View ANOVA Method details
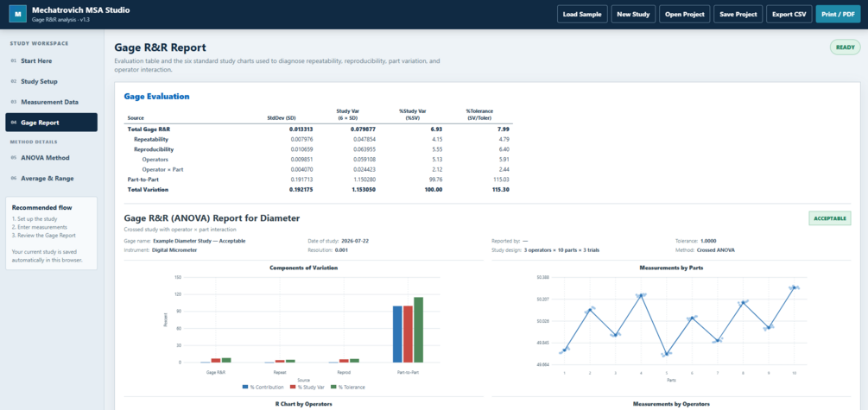 (x=52, y=158)
